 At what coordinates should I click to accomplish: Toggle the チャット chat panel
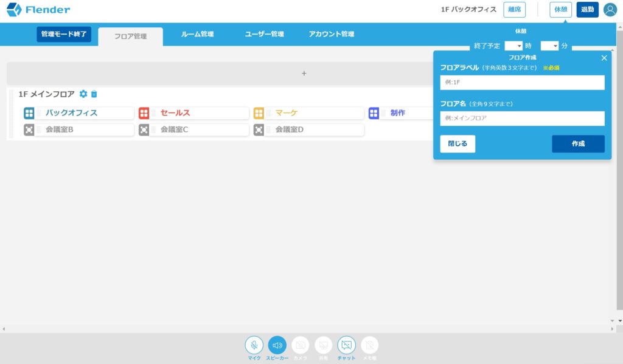pos(346,346)
